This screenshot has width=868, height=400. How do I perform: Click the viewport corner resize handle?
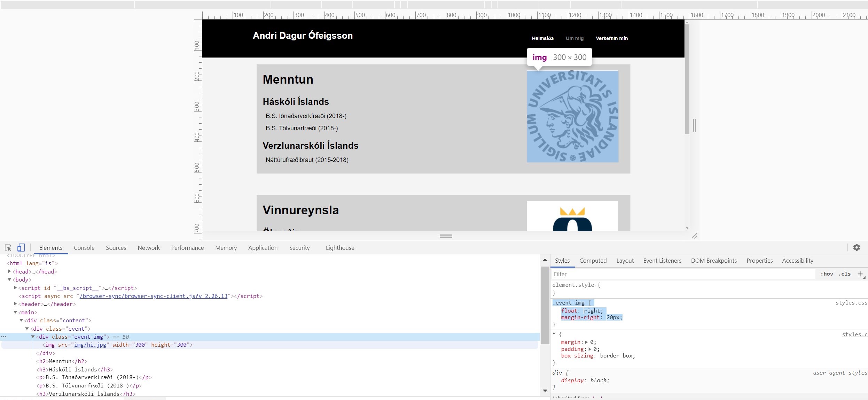pos(694,236)
